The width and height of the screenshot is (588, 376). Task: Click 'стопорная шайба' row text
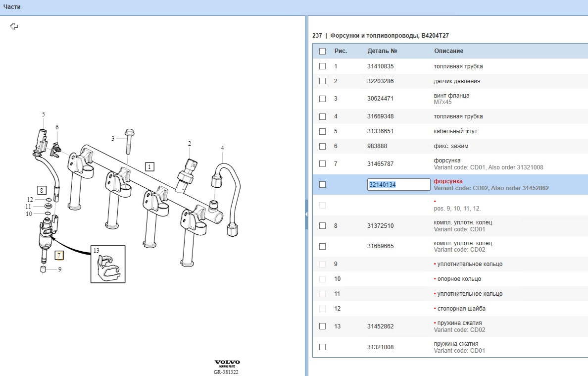coord(461,309)
